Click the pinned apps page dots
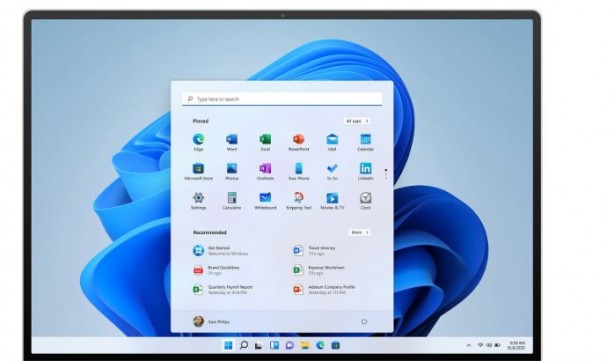 (386, 175)
